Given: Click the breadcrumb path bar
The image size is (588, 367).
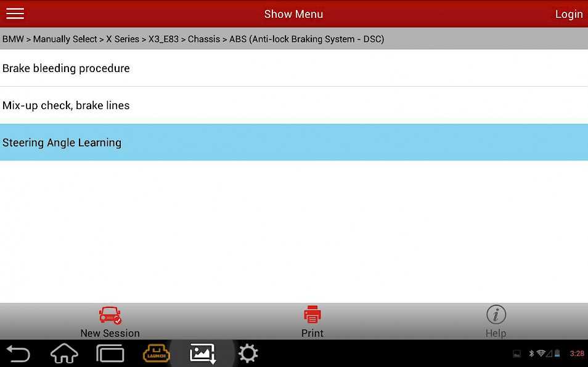Looking at the screenshot, I should [x=294, y=39].
